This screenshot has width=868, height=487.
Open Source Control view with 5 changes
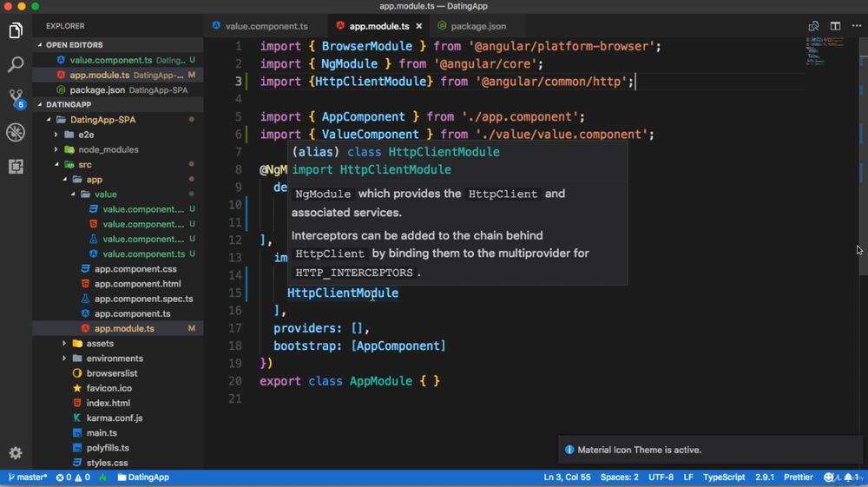[16, 98]
